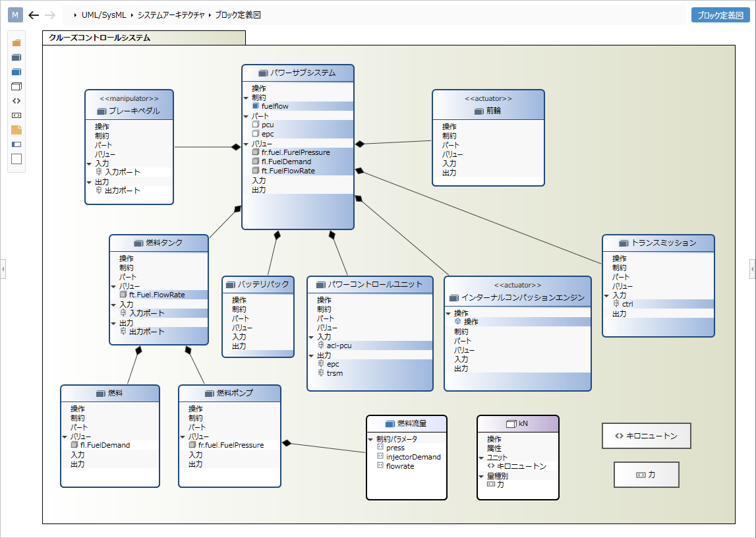Click the 力 quantity kind icon in kN block
The width and height of the screenshot is (756, 538).
(491, 483)
